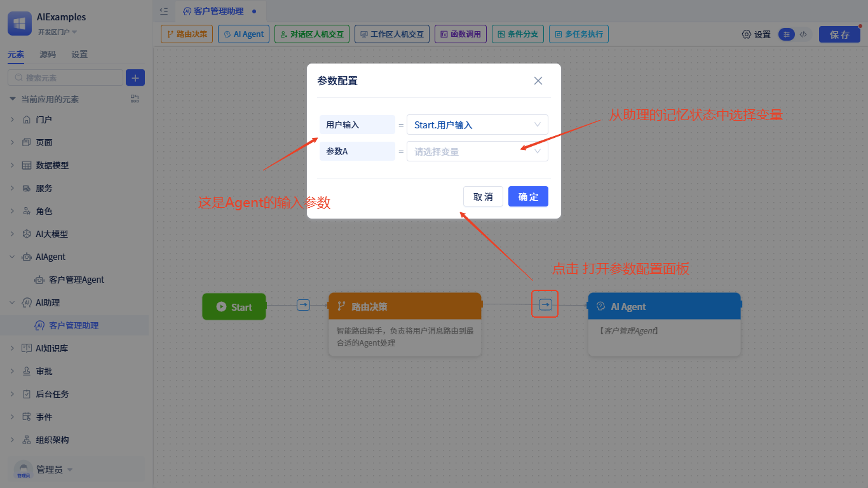Screen dimensions: 868x488
Task: Click the AIAgent robot icon
Action: (x=27, y=257)
